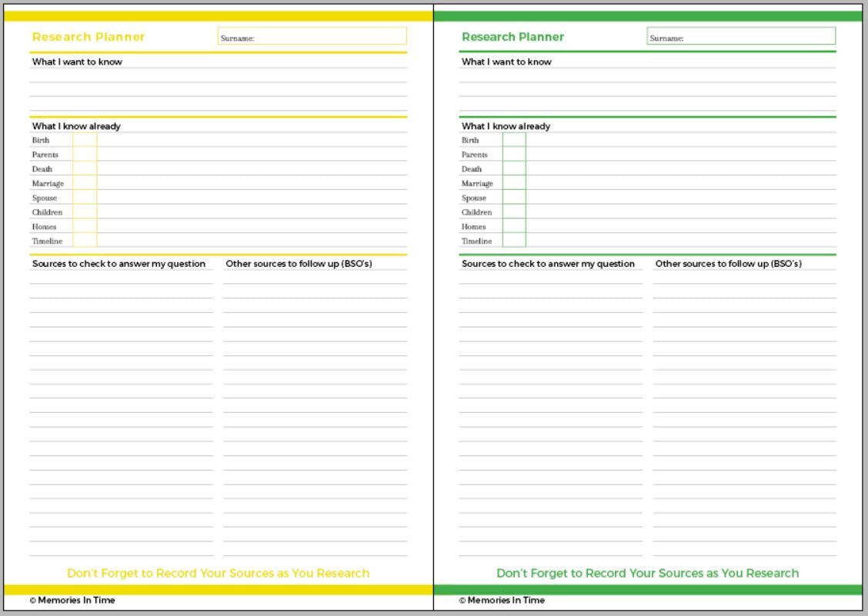Tick the Spouse box on the green page

click(x=514, y=198)
